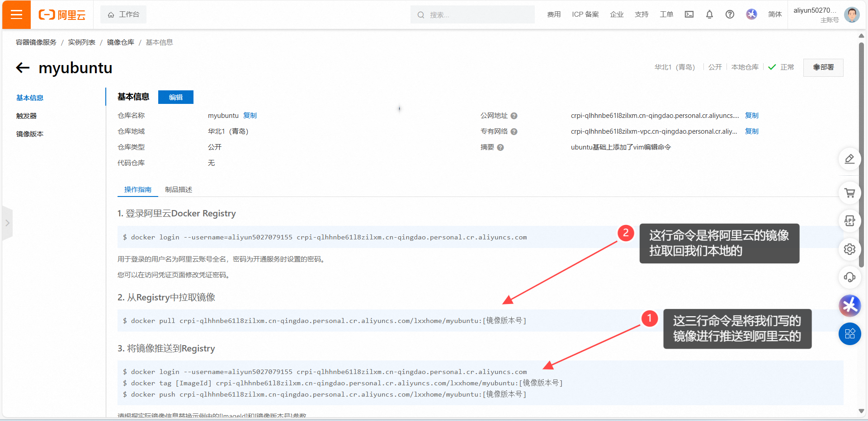Go to 镜像仓库 breadcrumb
868x421 pixels.
(x=120, y=42)
